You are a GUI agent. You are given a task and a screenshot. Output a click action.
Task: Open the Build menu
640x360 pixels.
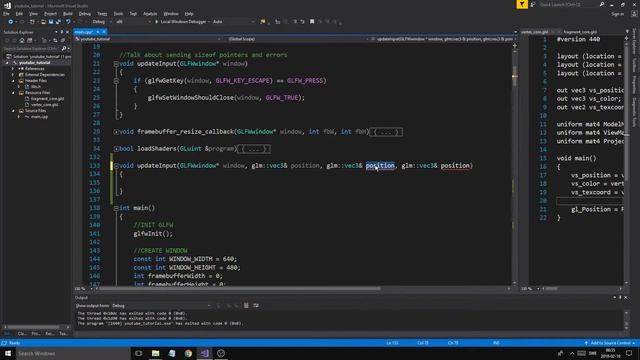68,13
